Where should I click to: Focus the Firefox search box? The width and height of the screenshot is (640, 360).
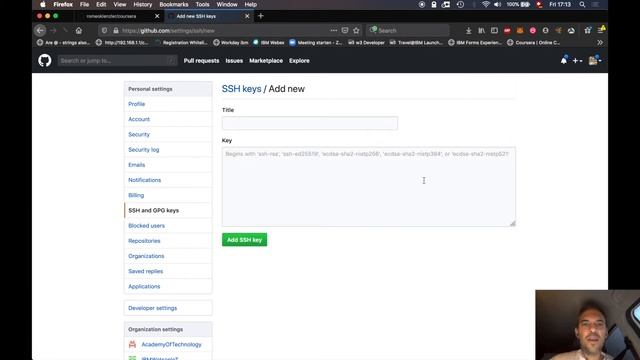coord(408,31)
